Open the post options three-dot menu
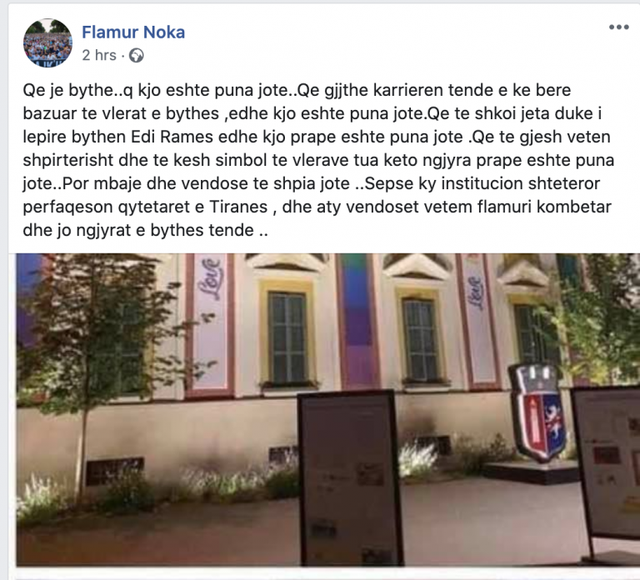640x580 pixels. (x=619, y=27)
